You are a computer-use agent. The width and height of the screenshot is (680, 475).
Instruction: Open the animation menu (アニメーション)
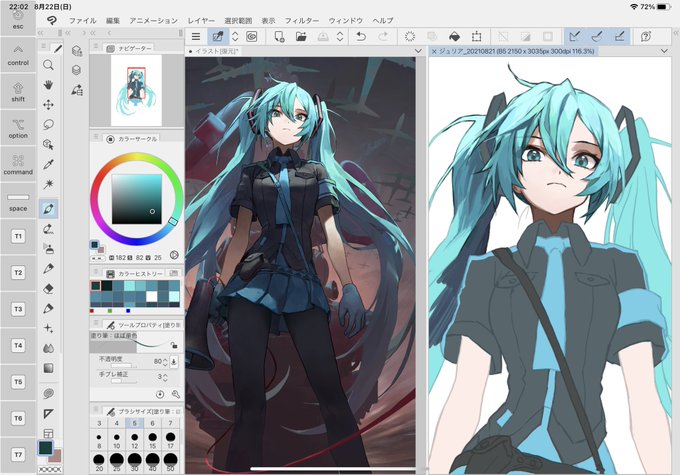coord(154,20)
